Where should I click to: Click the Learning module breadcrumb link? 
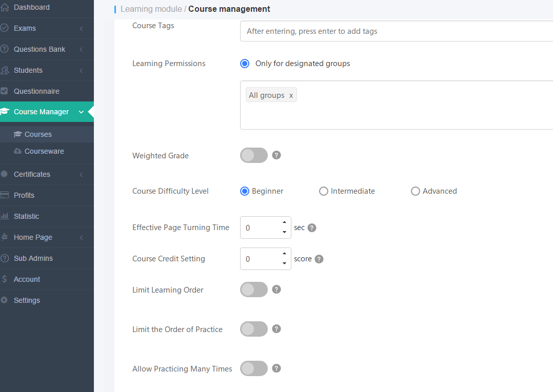(151, 9)
